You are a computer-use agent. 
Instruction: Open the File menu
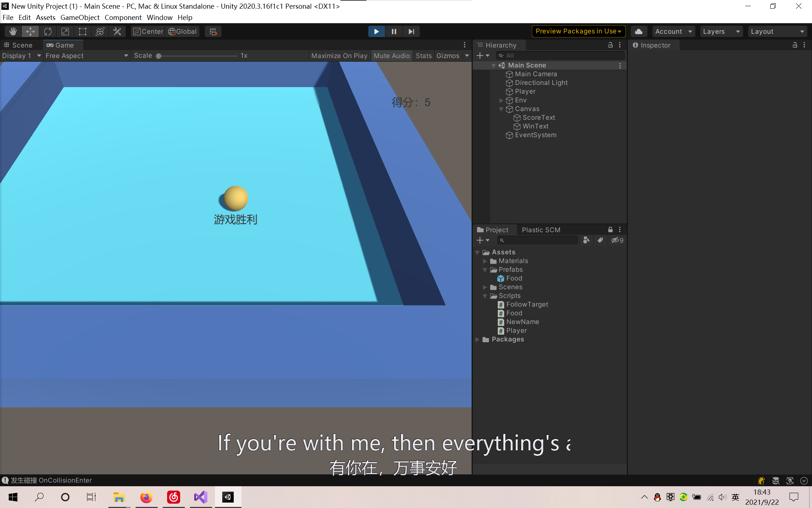[8, 17]
